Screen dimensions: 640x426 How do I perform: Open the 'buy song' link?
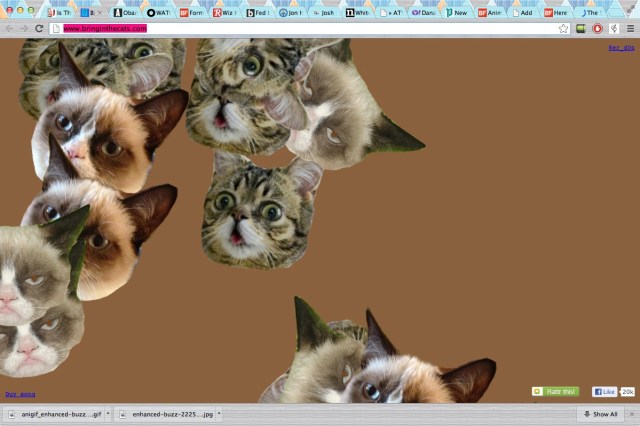click(x=20, y=394)
